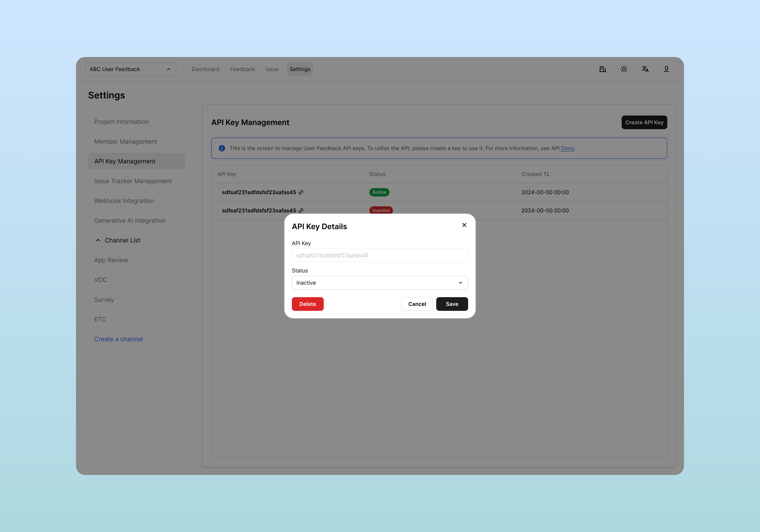Open Webhook Integration in sidebar
The height and width of the screenshot is (532, 760).
pyautogui.click(x=124, y=201)
